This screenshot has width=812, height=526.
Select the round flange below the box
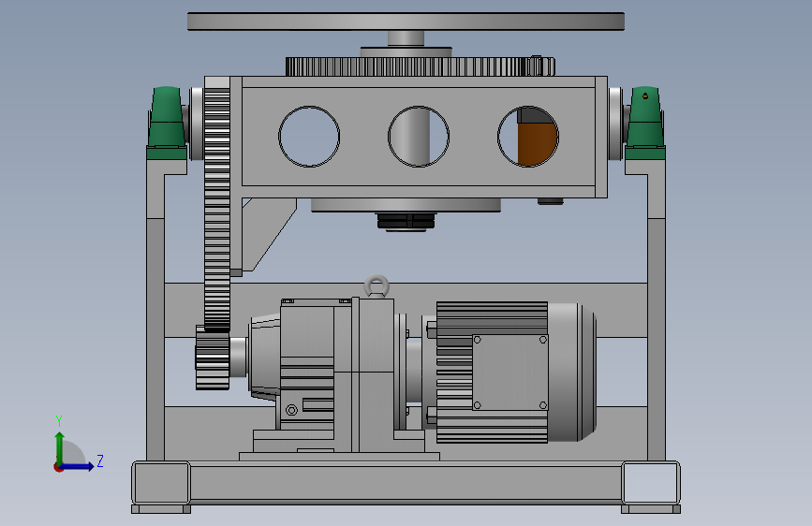point(406,205)
